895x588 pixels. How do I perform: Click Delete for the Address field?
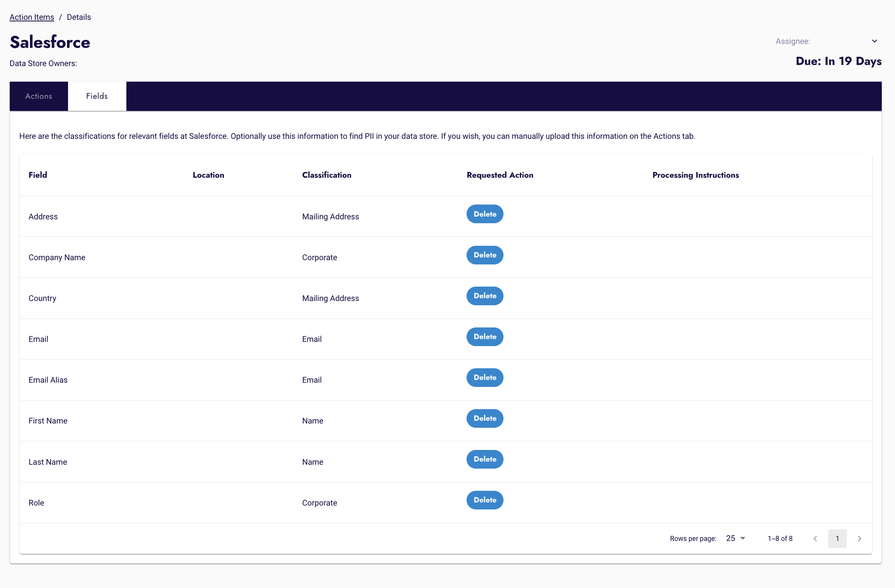485,214
